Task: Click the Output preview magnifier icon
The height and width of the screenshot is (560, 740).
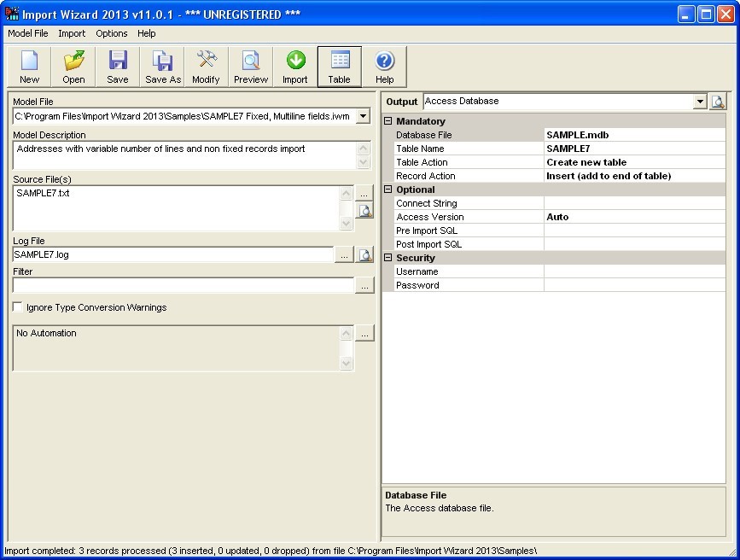Action: pyautogui.click(x=717, y=102)
